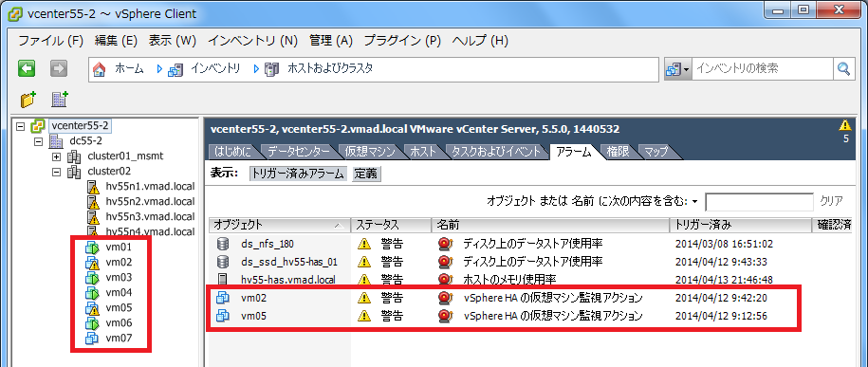The width and height of the screenshot is (868, 367).
Task: Click the ホーム house icon in breadcrumb
Action: pyautogui.click(x=100, y=69)
